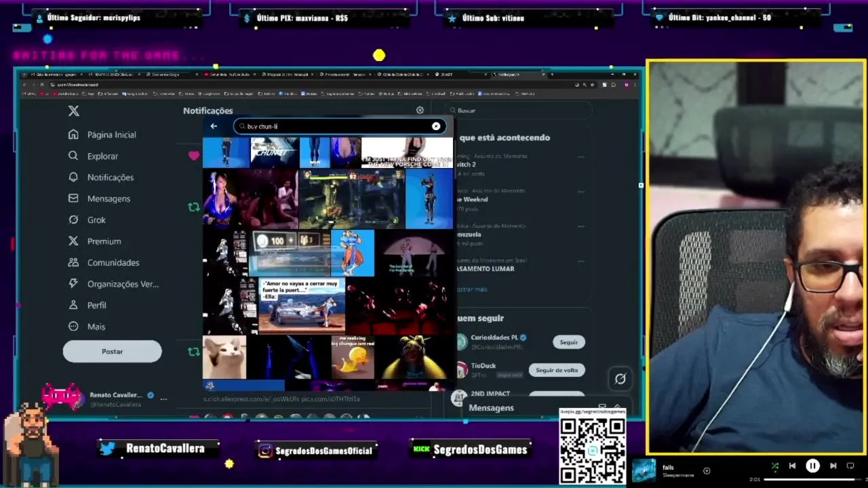
Task: Select the 'Amor no vayas a cerrar' GIF
Action: [x=302, y=306]
